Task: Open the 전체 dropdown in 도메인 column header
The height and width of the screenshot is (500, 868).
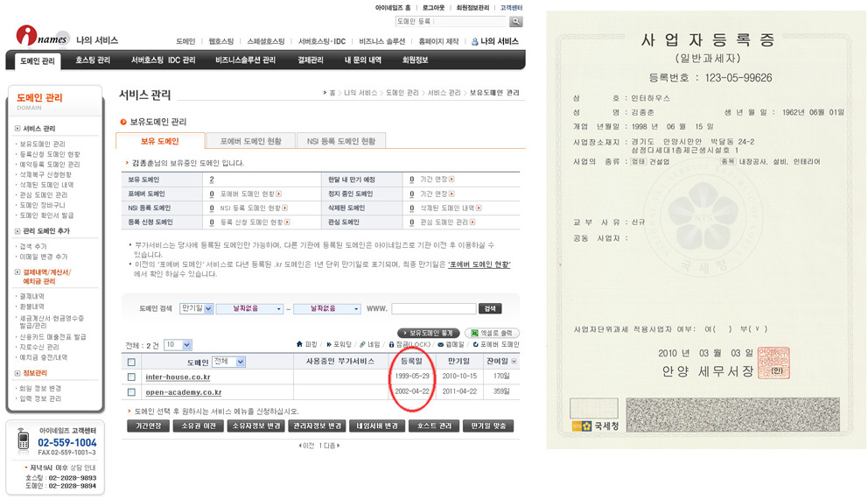Action: pos(228,362)
